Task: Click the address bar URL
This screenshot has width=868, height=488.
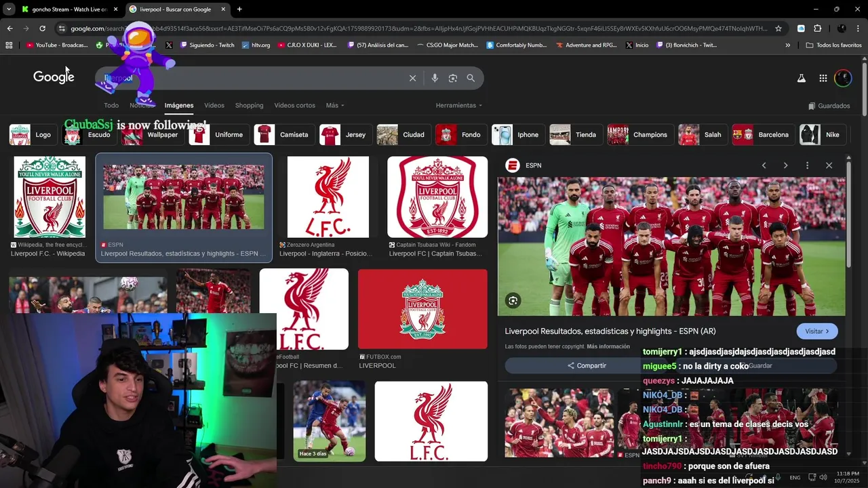Action: point(419,28)
